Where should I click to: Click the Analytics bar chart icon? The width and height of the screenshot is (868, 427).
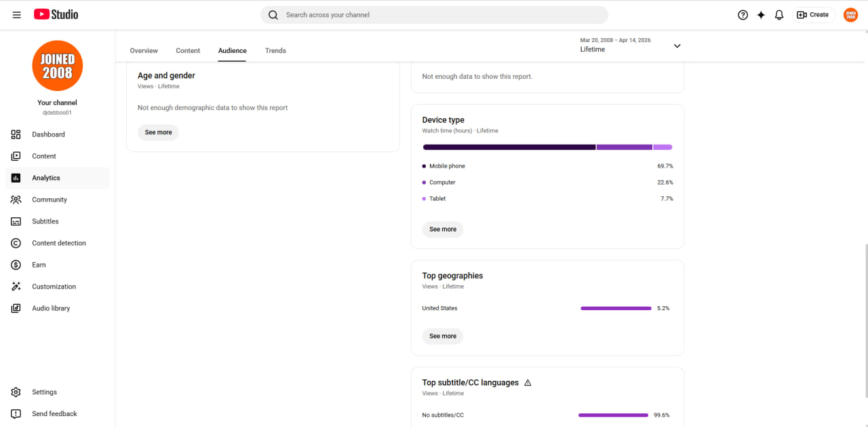coord(16,178)
